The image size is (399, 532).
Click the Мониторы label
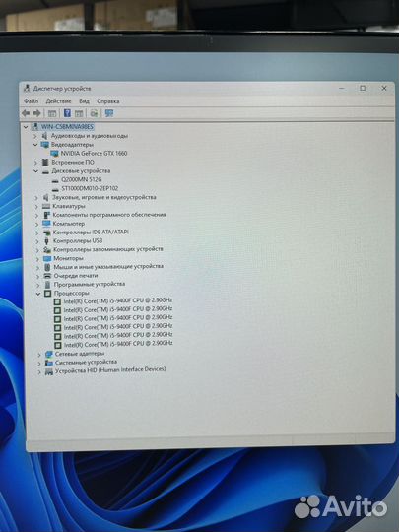click(68, 258)
